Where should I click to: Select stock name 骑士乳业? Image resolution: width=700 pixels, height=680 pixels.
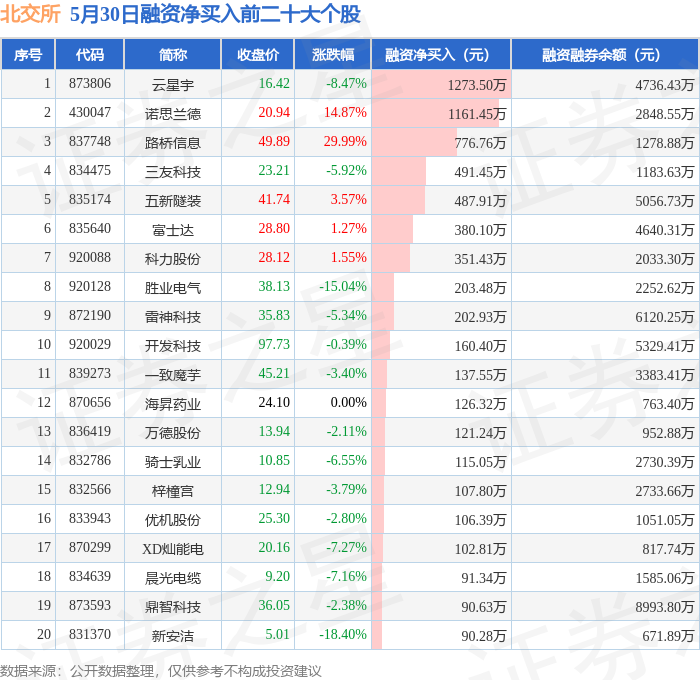point(173,462)
